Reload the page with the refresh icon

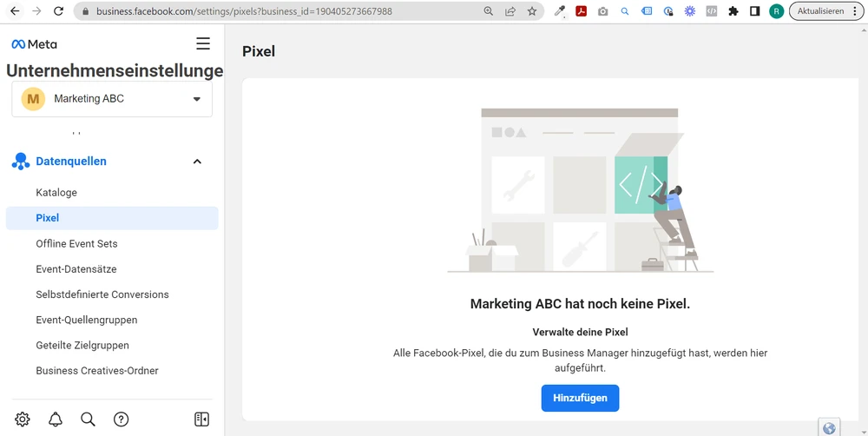point(59,11)
